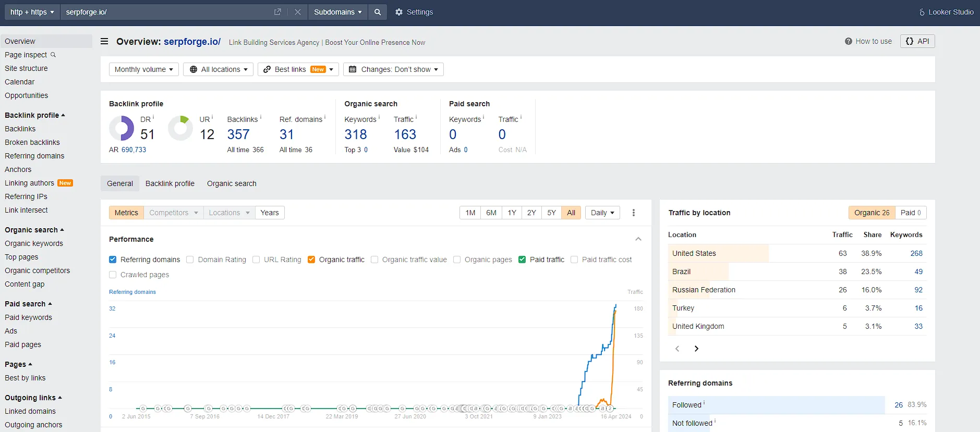Open the Competitors dropdown
The height and width of the screenshot is (432, 980).
tap(174, 213)
